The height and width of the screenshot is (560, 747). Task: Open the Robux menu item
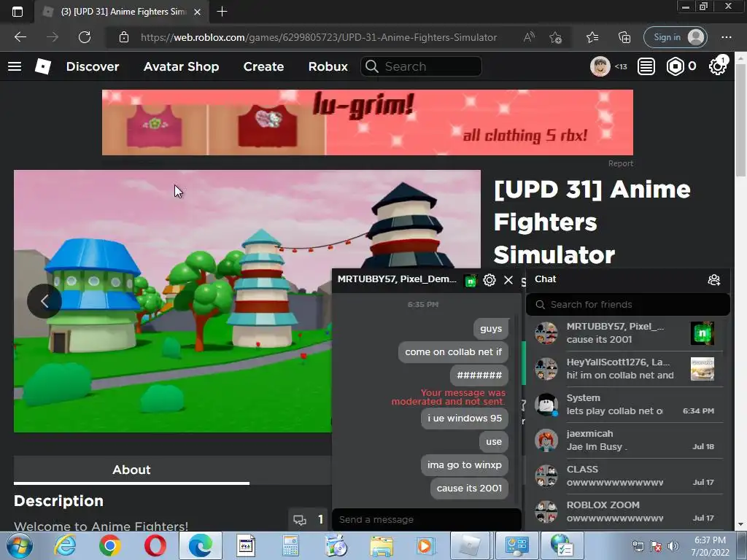[x=328, y=66]
